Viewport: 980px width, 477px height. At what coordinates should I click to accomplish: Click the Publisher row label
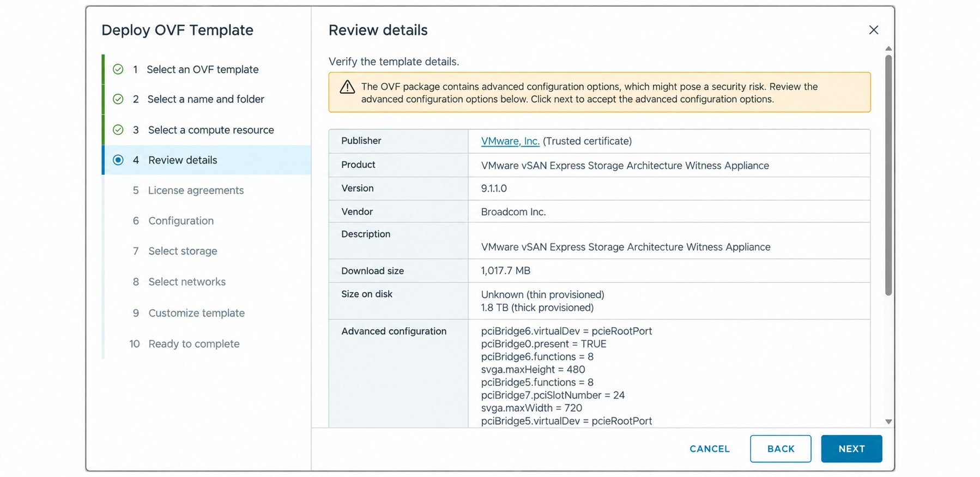[361, 141]
